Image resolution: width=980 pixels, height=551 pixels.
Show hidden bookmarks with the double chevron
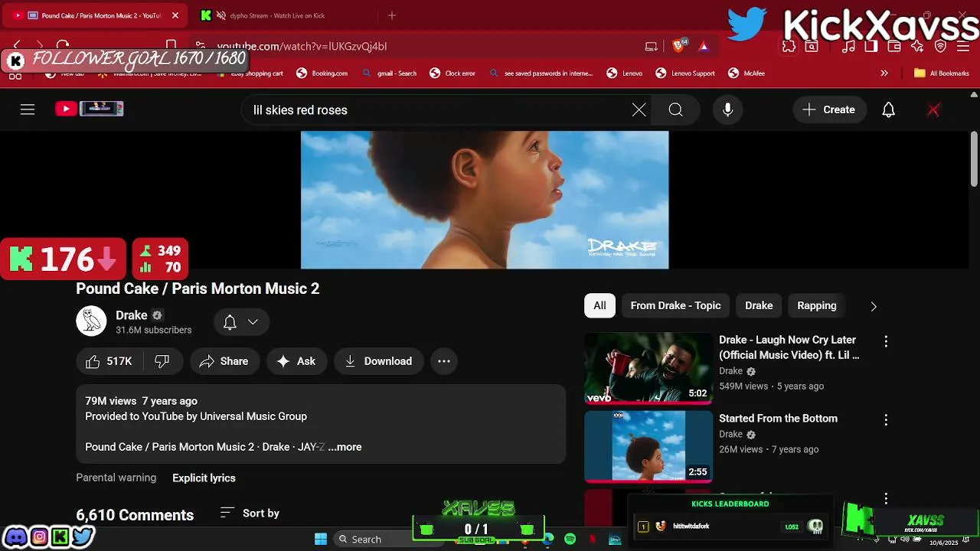[884, 73]
